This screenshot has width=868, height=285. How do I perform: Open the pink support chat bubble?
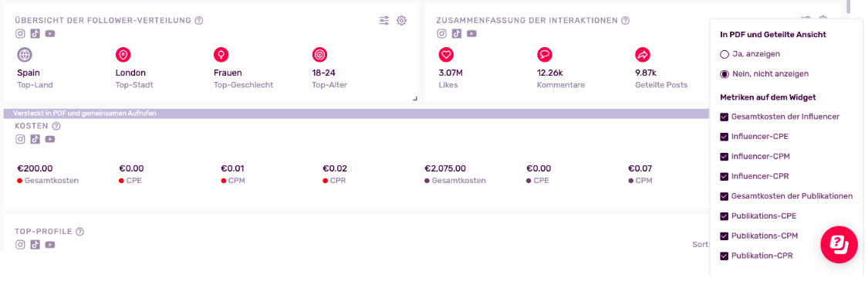[x=839, y=244]
